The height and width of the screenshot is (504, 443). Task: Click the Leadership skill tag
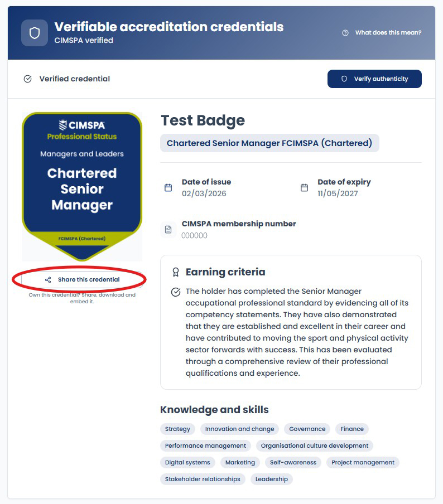(272, 479)
